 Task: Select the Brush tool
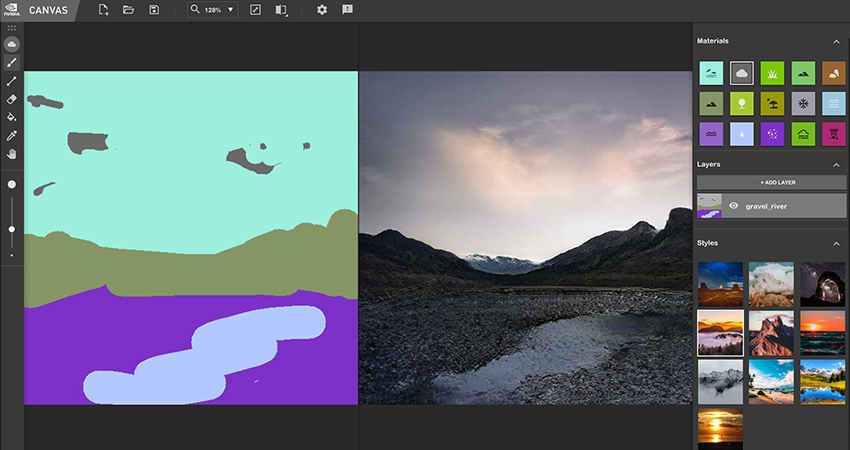(x=12, y=63)
